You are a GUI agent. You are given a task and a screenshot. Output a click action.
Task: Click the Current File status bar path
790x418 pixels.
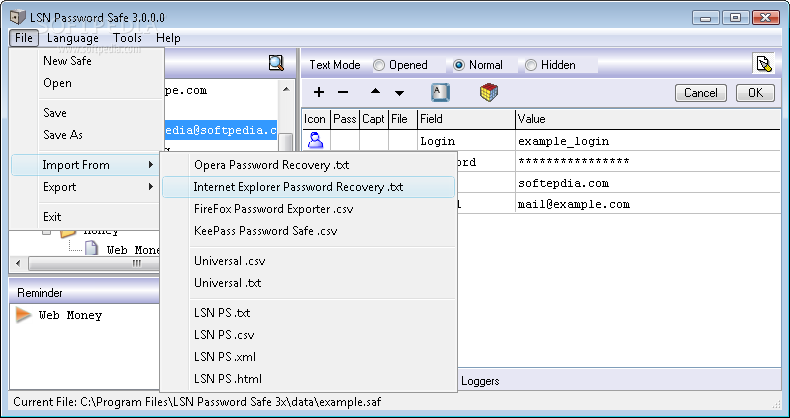click(x=197, y=402)
